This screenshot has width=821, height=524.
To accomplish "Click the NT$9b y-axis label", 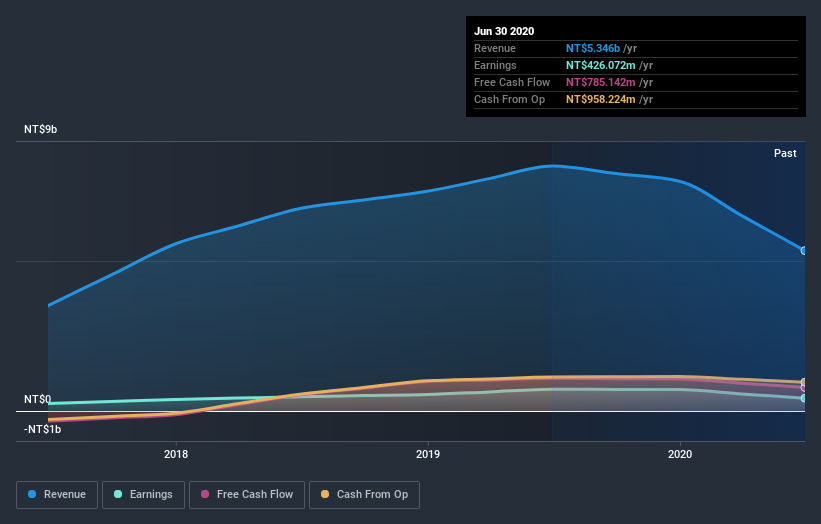I will 40,129.
